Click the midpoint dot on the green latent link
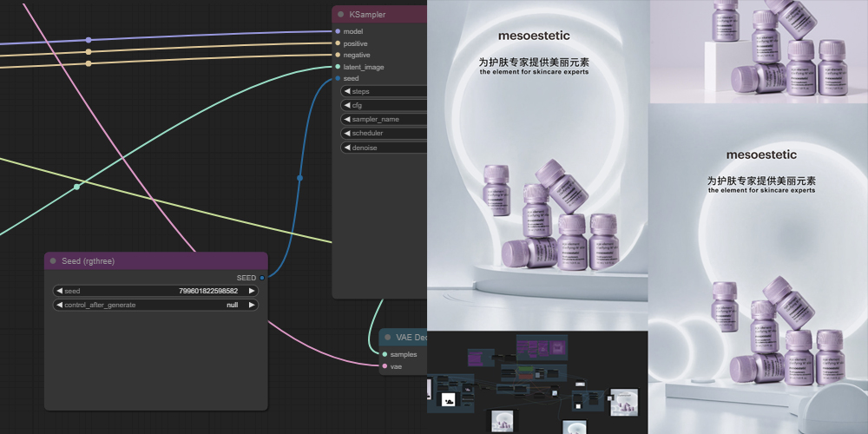The image size is (868, 434). [x=77, y=187]
